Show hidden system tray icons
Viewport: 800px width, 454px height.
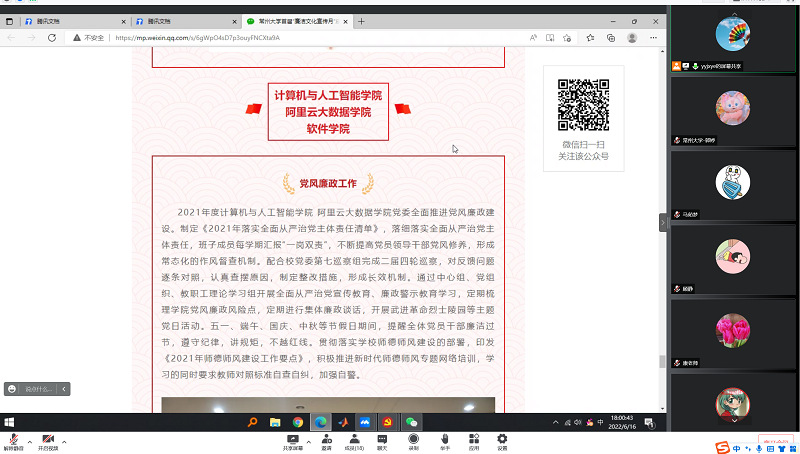tap(556, 422)
